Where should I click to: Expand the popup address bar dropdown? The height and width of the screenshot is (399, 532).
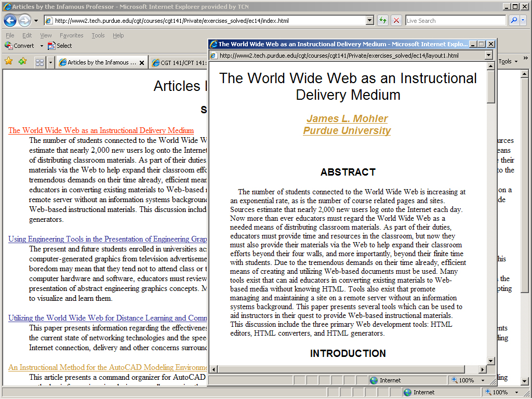[488, 55]
